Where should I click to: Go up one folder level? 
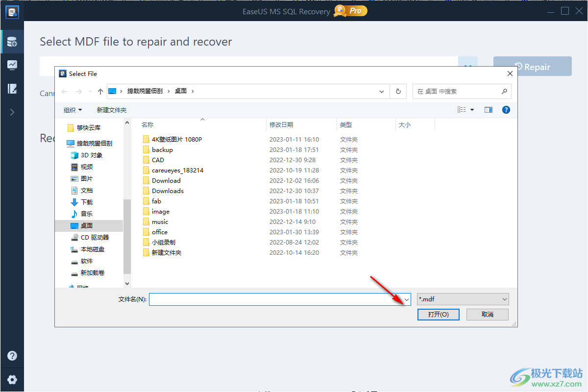(100, 91)
